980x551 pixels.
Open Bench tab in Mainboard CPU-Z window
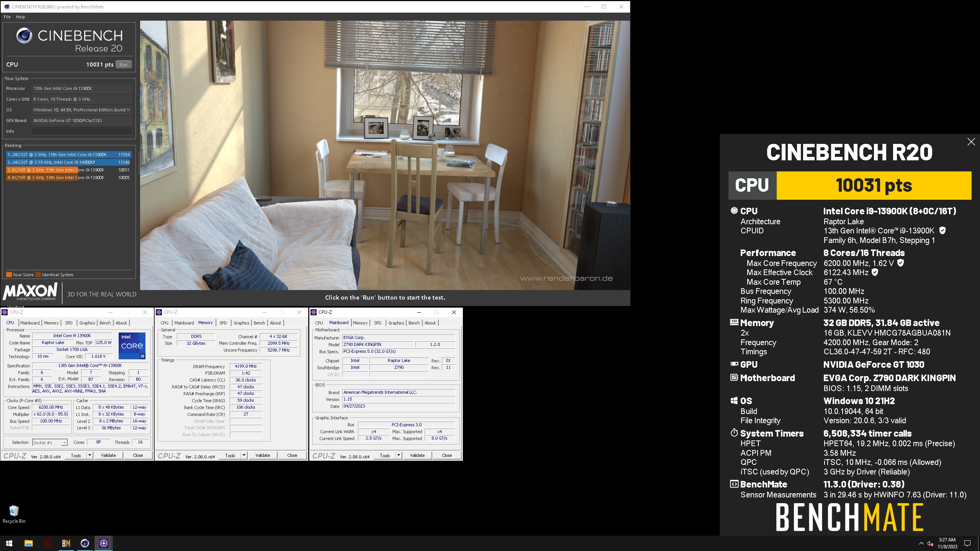414,323
